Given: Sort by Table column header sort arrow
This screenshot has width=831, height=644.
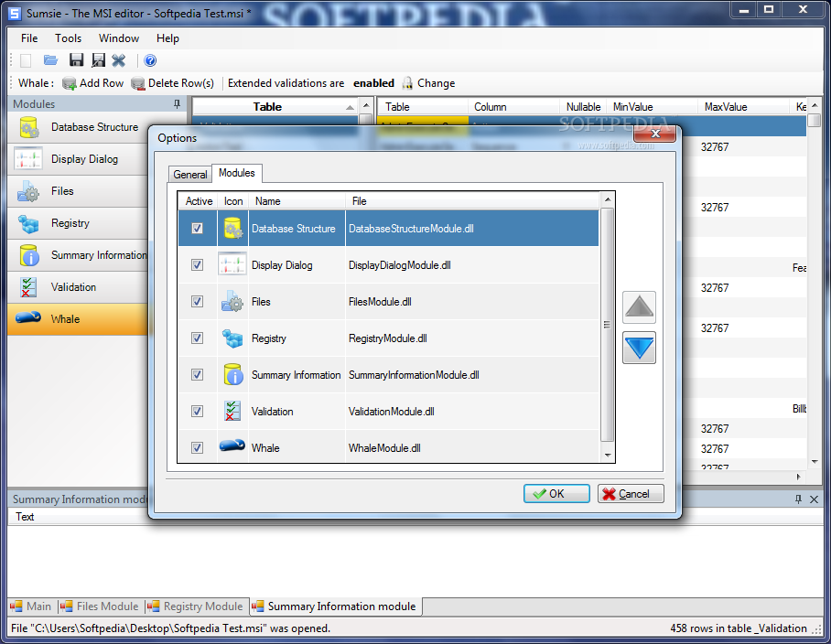Looking at the screenshot, I should point(350,108).
